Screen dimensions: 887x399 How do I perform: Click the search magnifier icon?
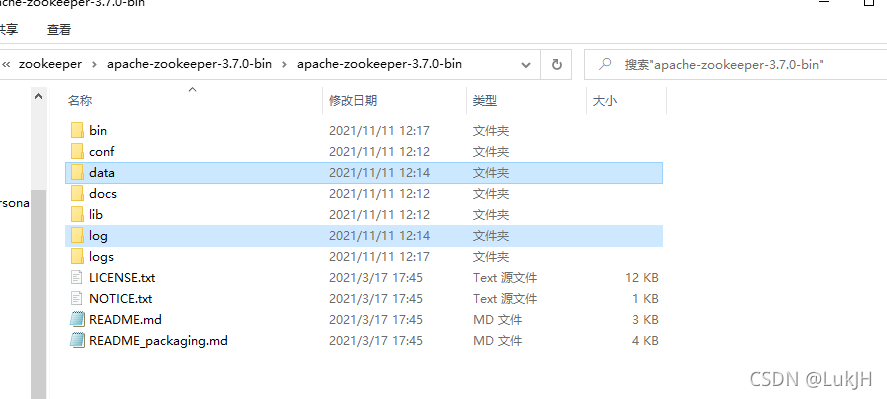click(x=605, y=64)
